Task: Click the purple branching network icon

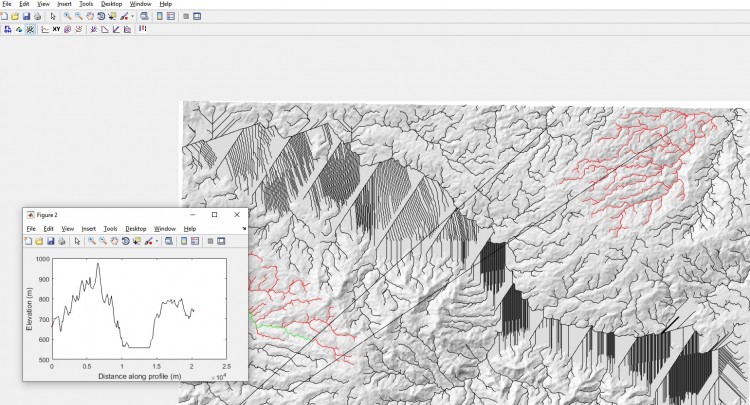Action: [x=93, y=29]
